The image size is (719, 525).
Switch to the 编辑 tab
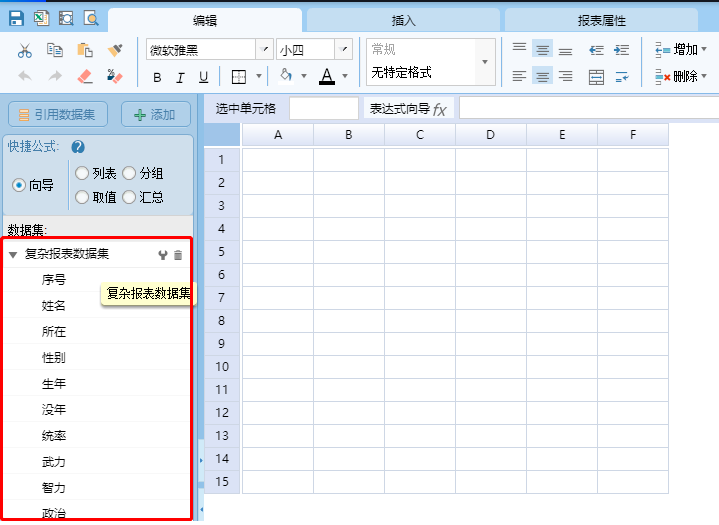tap(205, 21)
